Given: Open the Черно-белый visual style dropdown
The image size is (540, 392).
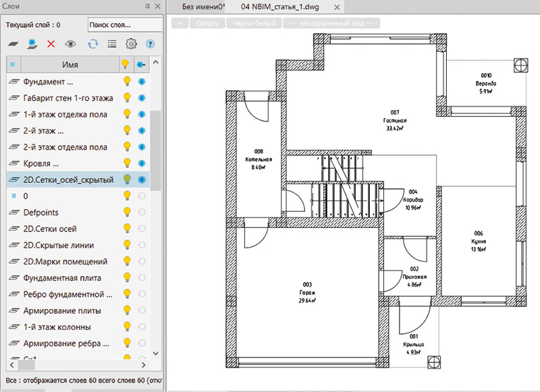Looking at the screenshot, I should [252, 23].
